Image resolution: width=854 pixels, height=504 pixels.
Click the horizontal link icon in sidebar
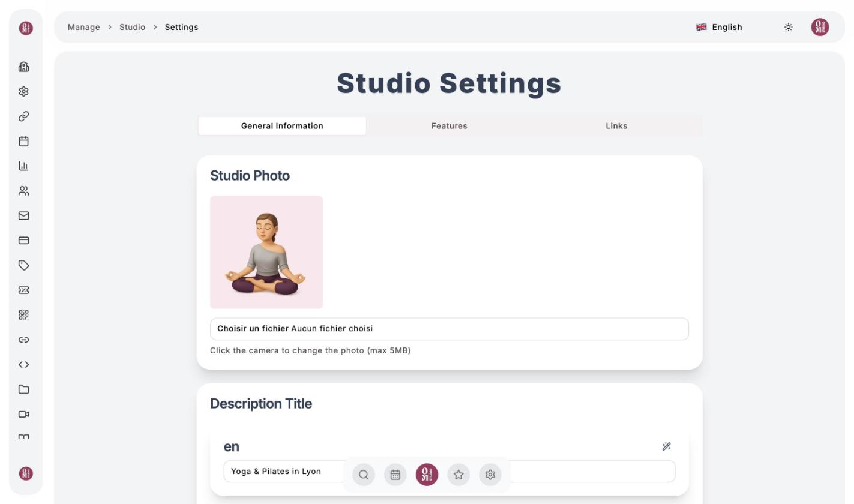[x=24, y=340]
